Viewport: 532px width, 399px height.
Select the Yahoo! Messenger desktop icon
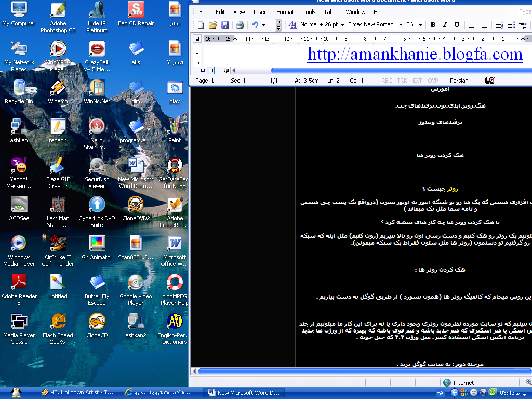click(19, 173)
